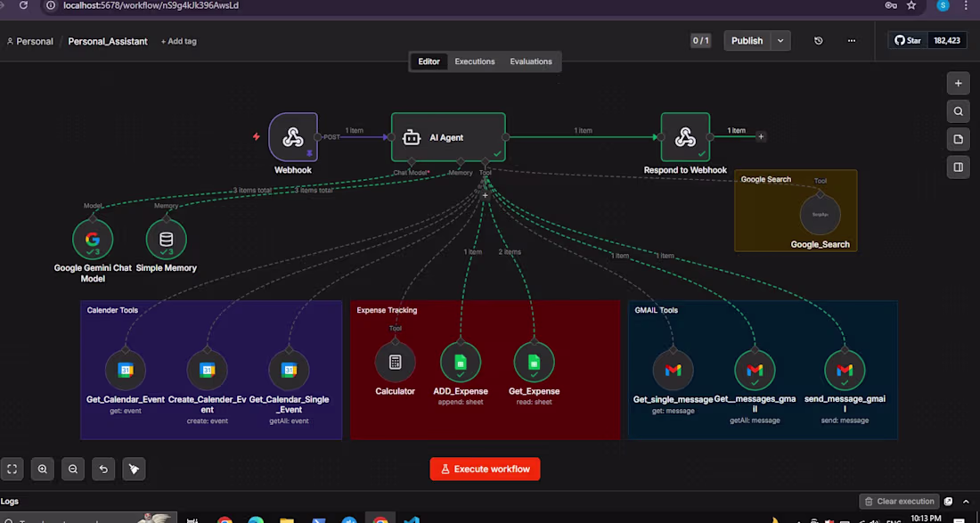Click the 182,423 star count
Image resolution: width=980 pixels, height=523 pixels.
(x=947, y=41)
